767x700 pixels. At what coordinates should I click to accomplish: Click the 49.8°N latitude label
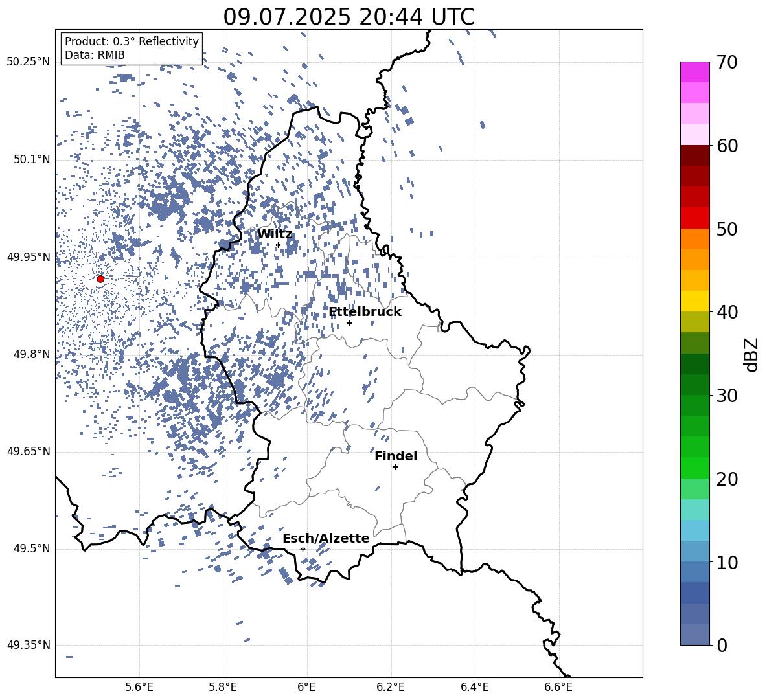pos(31,354)
